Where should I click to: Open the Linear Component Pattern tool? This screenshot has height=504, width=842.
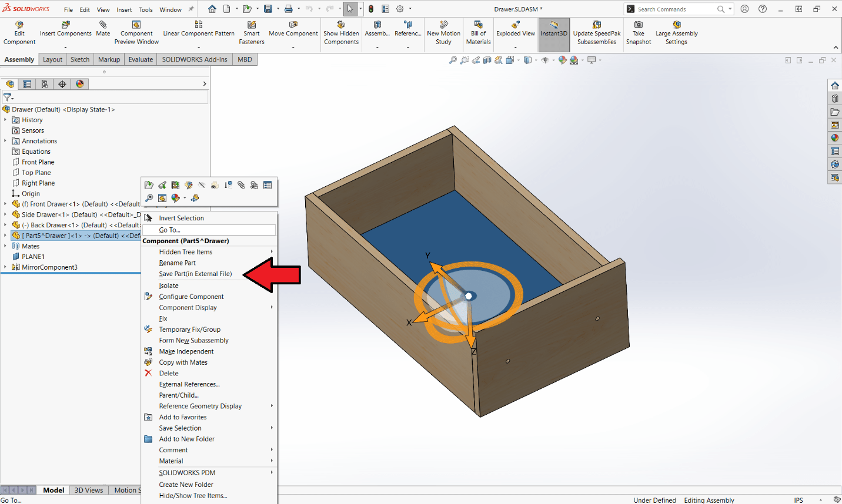point(198,26)
